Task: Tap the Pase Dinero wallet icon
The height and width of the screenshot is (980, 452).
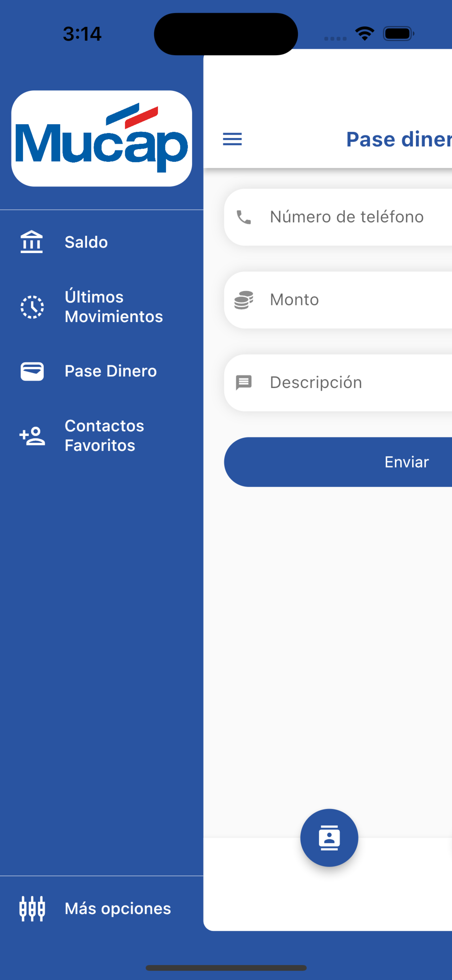Action: tap(32, 371)
